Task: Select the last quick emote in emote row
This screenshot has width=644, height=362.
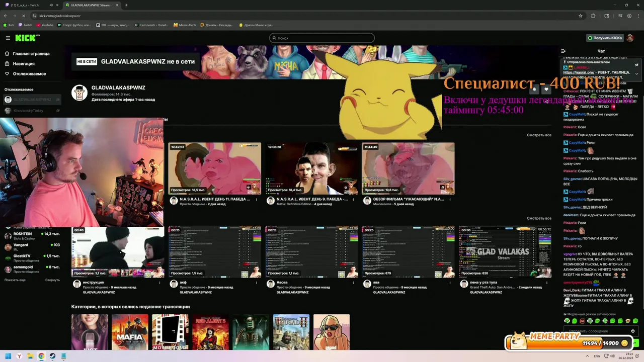Action: 635,321
